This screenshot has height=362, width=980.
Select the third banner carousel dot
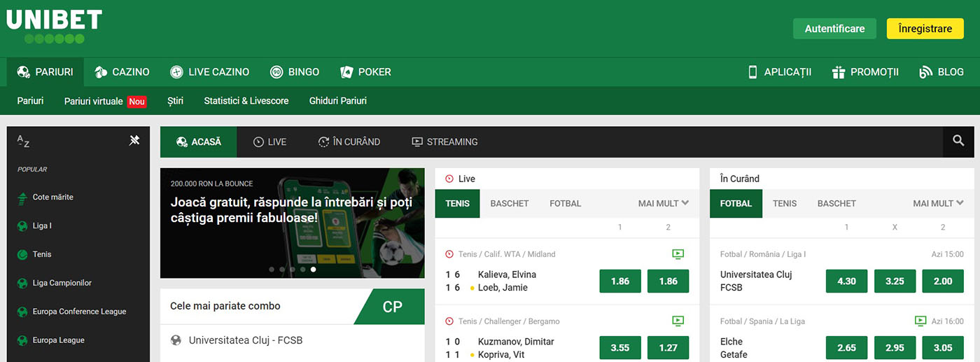pyautogui.click(x=293, y=269)
